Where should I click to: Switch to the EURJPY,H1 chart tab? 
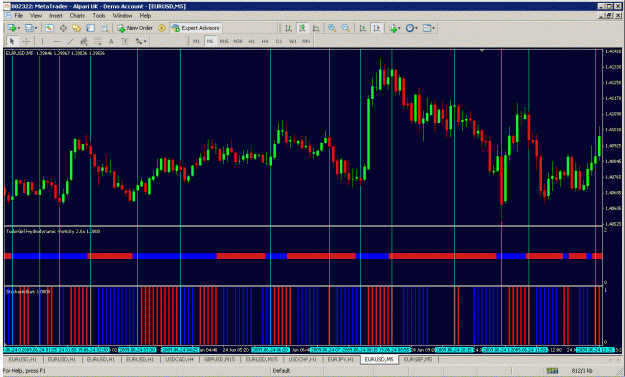[341, 359]
